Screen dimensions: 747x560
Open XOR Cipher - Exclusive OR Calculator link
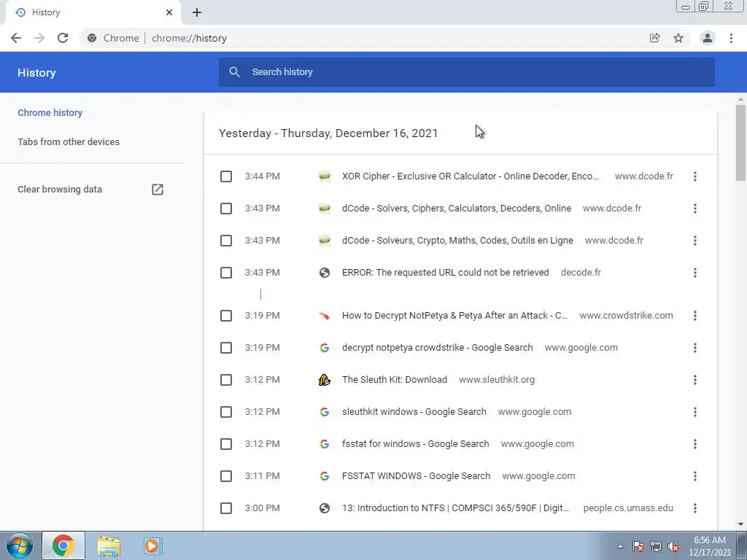(x=471, y=176)
